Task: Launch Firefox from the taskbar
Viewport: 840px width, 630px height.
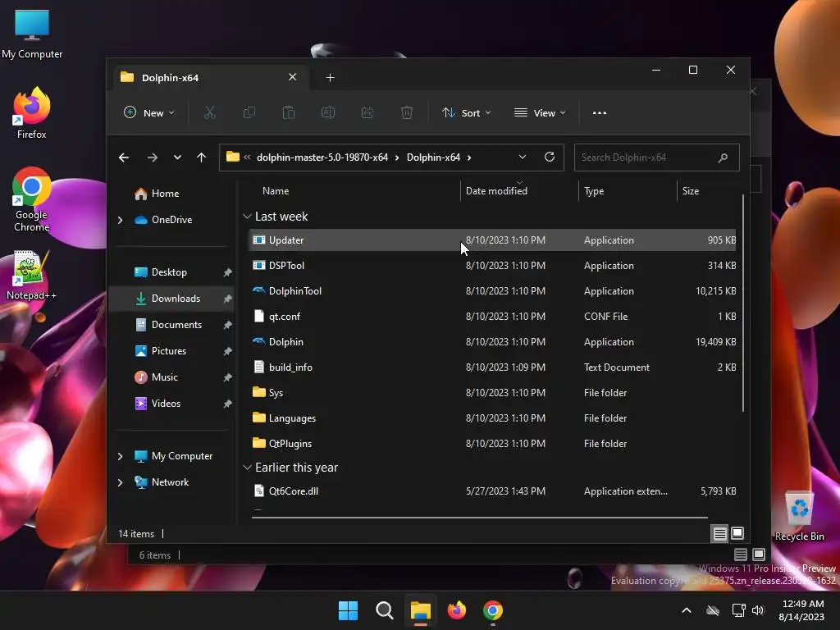Action: click(456, 610)
